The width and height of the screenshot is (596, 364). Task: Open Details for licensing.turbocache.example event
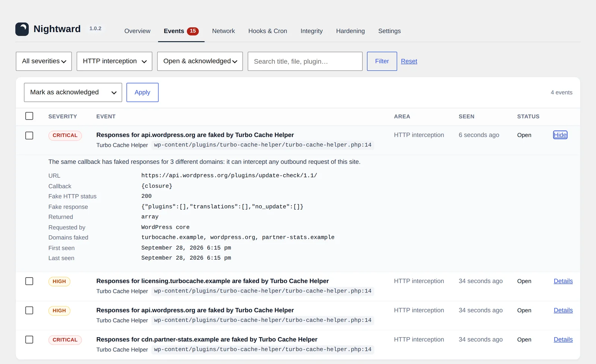[x=563, y=281]
